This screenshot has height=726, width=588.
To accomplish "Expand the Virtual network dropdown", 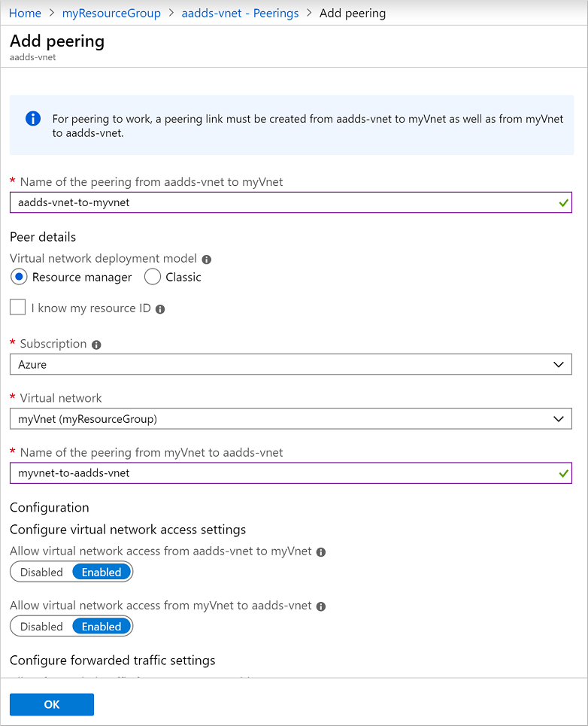I will click(559, 418).
